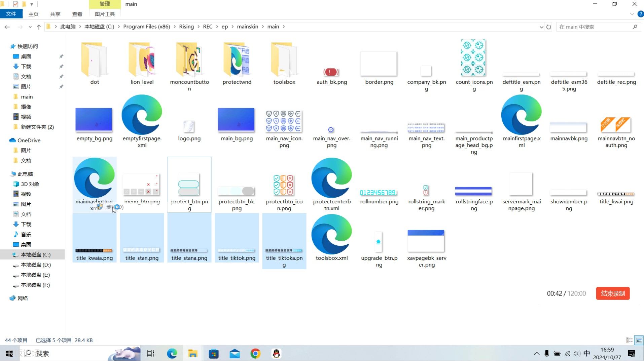
Task: Navigate back with the back arrow
Action: coord(7,27)
